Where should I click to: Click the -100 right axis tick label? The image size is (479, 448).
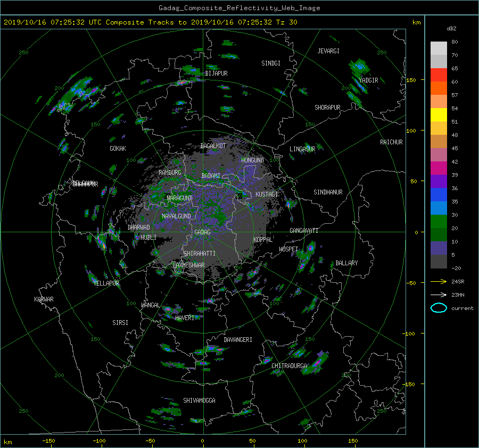tap(409, 333)
